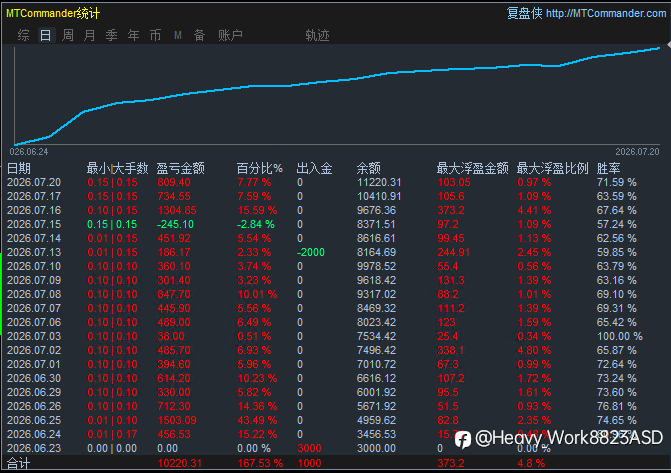This screenshot has height=473, width=671.
Task: Switch to the 综 summary tab
Action: click(x=24, y=35)
